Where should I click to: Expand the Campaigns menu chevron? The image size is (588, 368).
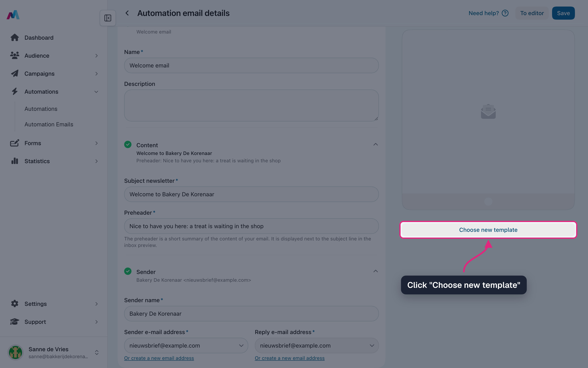(96, 74)
